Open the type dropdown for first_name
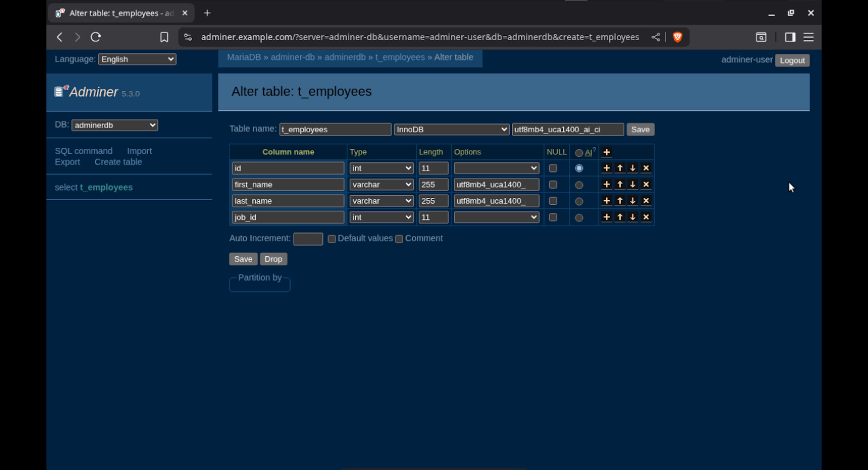868x470 pixels. (x=381, y=185)
